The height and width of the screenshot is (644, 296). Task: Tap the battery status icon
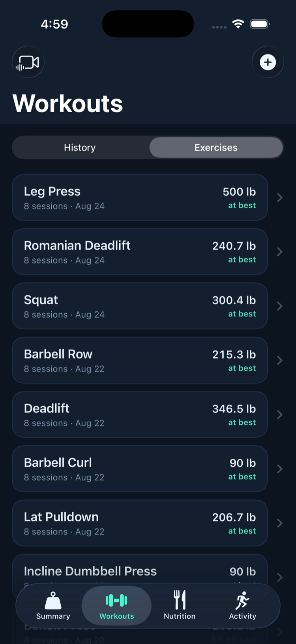click(260, 24)
